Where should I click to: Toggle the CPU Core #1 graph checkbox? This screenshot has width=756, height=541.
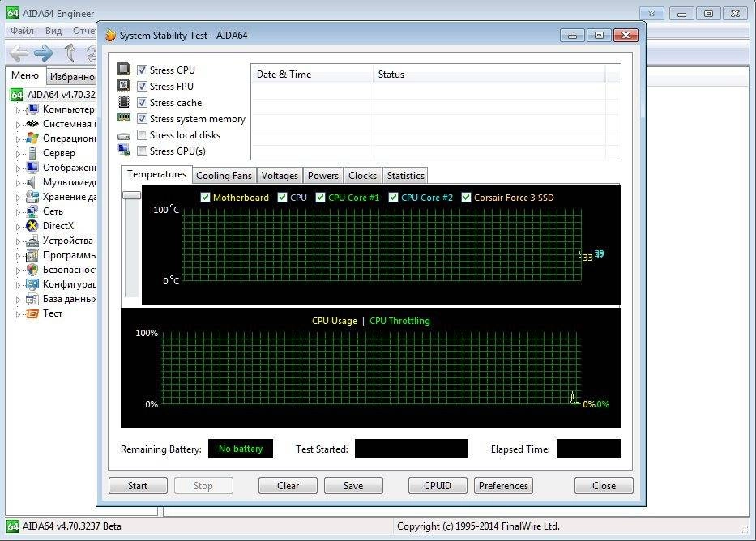(321, 197)
